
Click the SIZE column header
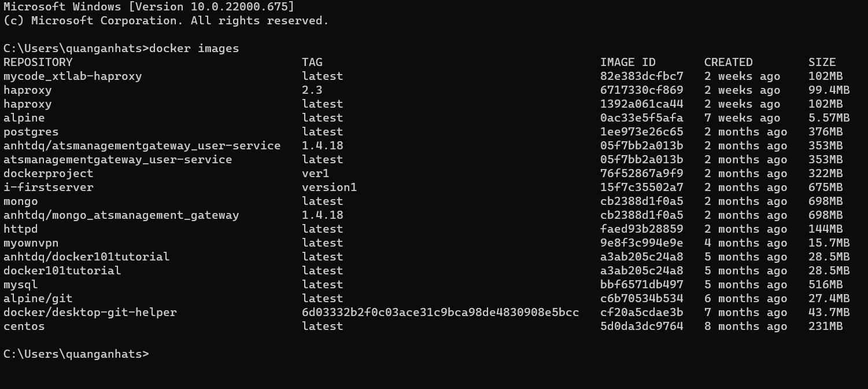point(822,63)
